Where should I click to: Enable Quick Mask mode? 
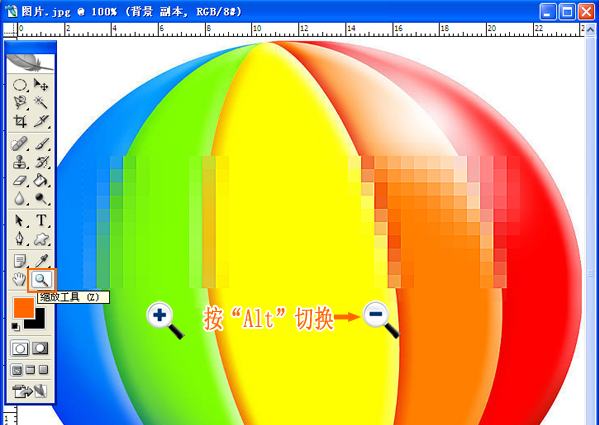[x=40, y=348]
